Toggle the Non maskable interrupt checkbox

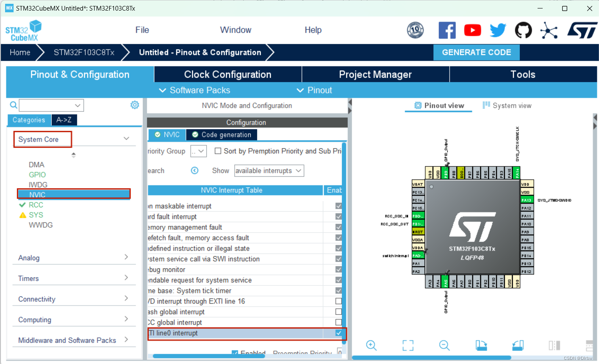coord(338,206)
